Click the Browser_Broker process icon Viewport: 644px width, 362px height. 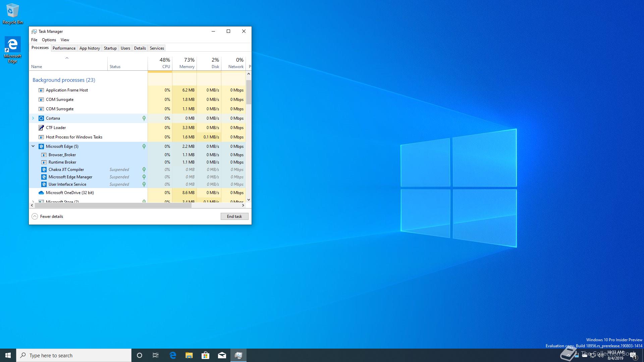pyautogui.click(x=44, y=155)
